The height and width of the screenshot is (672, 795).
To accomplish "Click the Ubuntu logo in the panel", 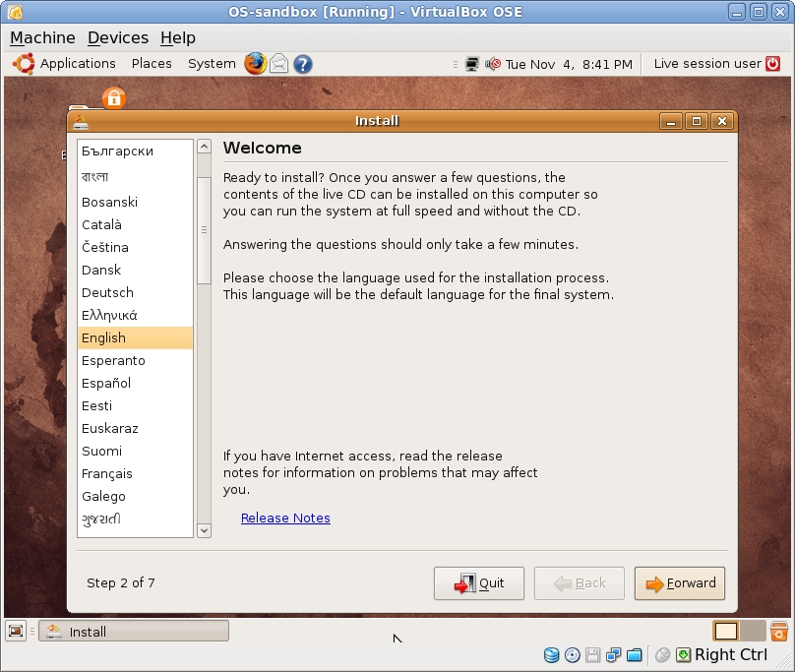I will [24, 64].
